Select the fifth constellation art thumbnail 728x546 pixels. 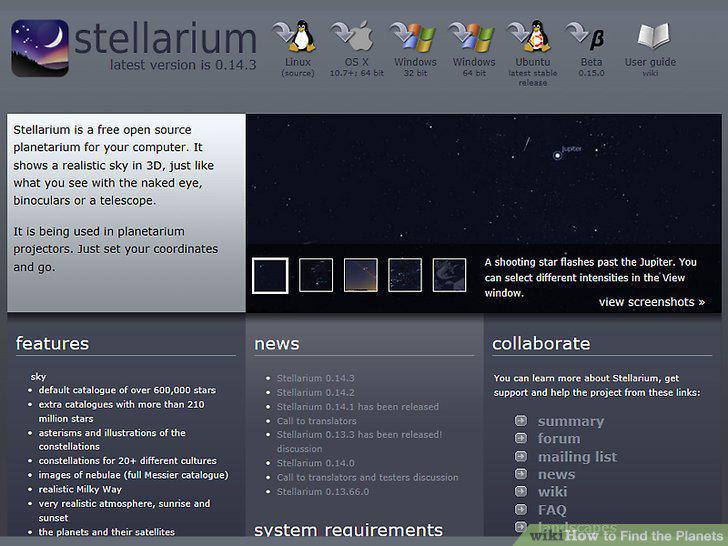(x=449, y=275)
